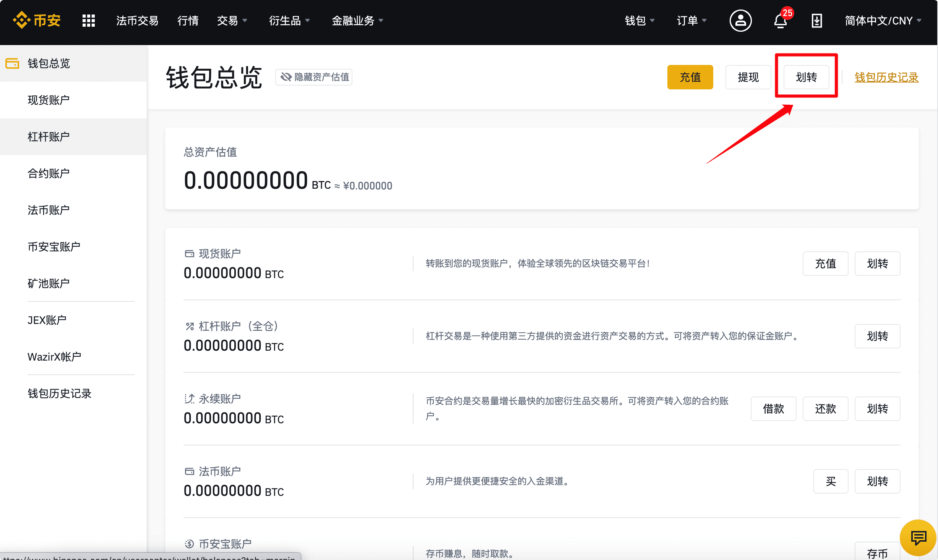This screenshot has width=938, height=560.
Task: Click 充值 in the 现货账户 row
Action: 825,264
